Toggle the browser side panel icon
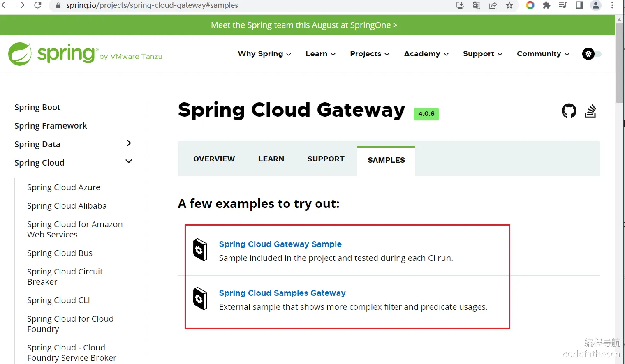 click(x=579, y=5)
